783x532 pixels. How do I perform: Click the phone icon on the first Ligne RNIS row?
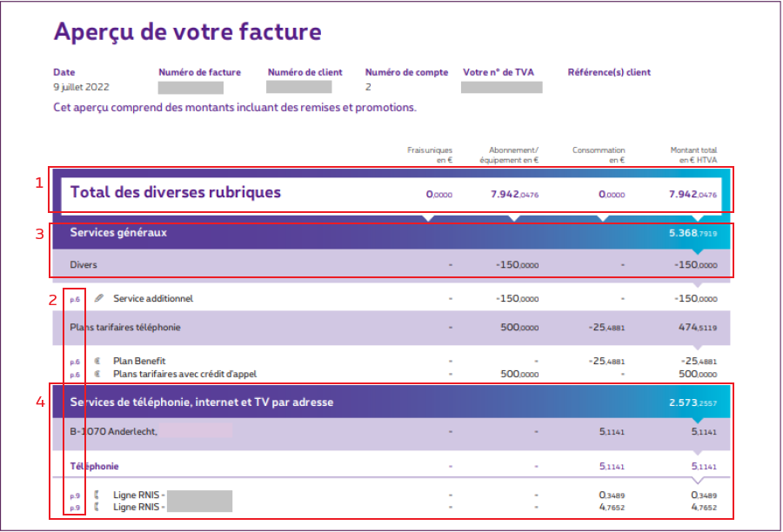[98, 495]
